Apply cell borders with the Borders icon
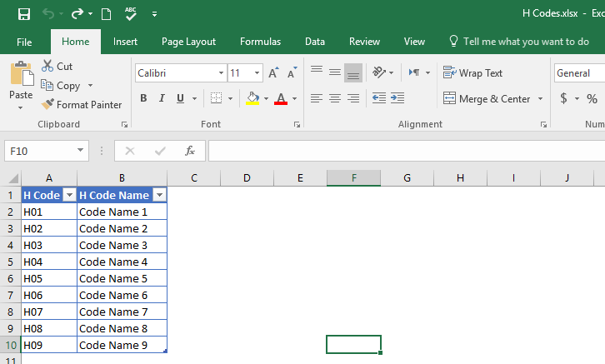Viewport: 605px width, 364px height. 216,98
